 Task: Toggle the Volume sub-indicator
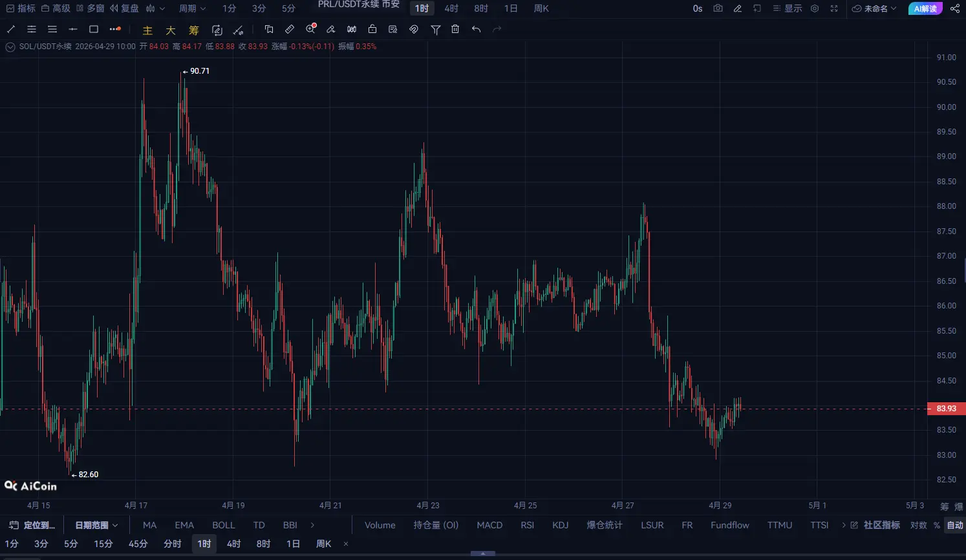coord(380,525)
